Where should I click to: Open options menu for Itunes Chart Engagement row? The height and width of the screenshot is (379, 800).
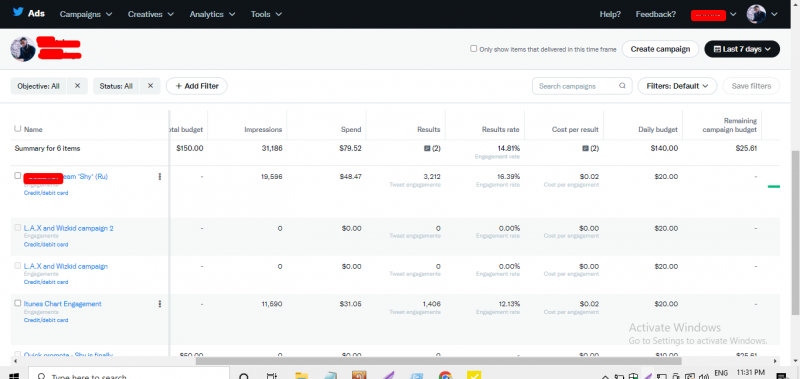point(160,304)
